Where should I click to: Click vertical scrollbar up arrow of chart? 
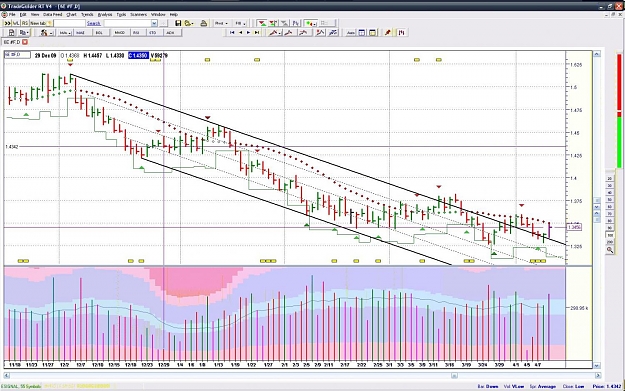coord(597,54)
